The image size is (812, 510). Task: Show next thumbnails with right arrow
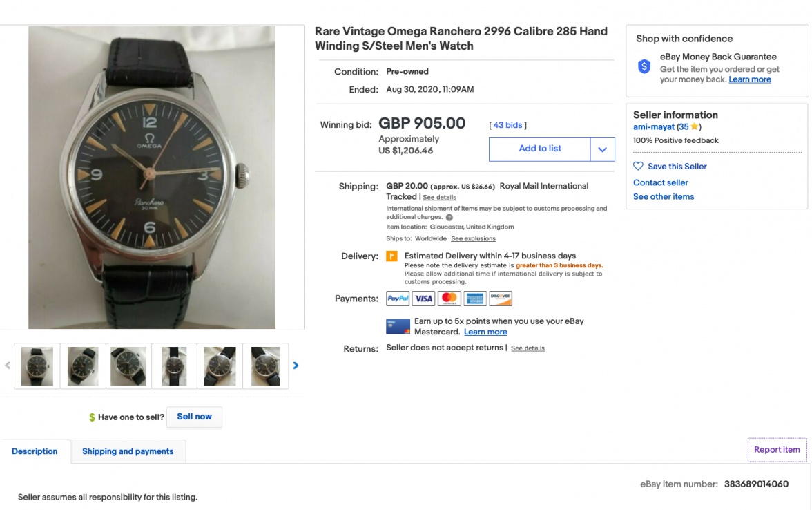coord(296,366)
